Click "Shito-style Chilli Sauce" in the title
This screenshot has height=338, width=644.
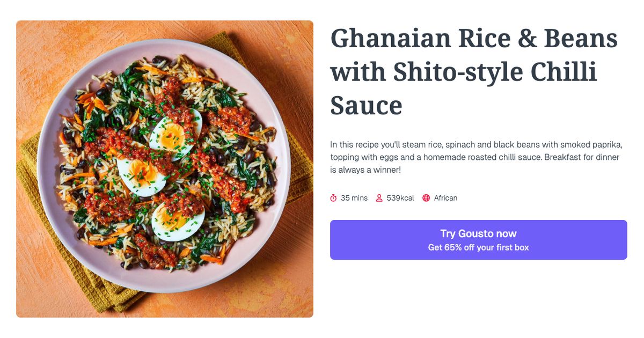(467, 70)
